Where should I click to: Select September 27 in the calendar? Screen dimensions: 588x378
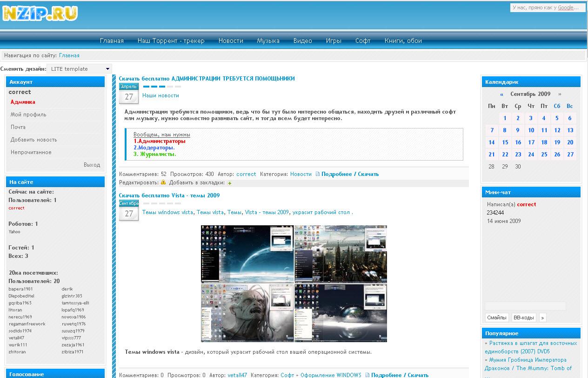[x=570, y=154]
